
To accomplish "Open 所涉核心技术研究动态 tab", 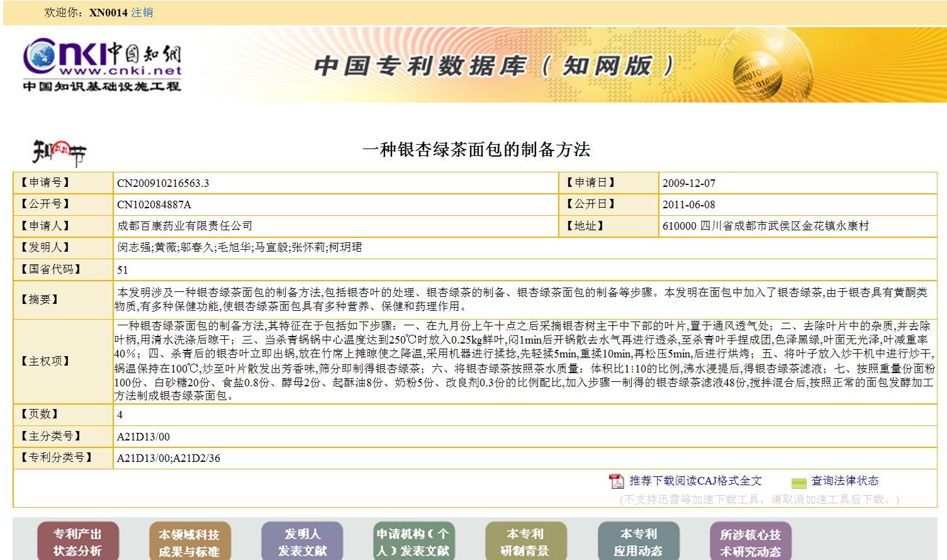I will (x=750, y=542).
